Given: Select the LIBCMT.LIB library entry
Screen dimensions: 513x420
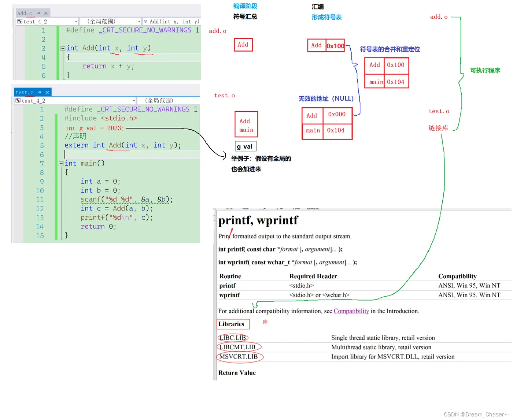Looking at the screenshot, I should pyautogui.click(x=237, y=347).
